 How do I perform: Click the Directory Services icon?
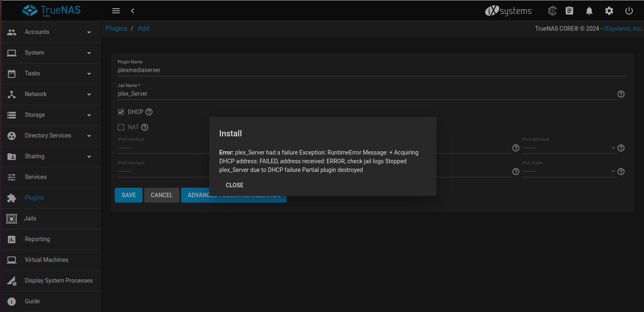tap(12, 135)
